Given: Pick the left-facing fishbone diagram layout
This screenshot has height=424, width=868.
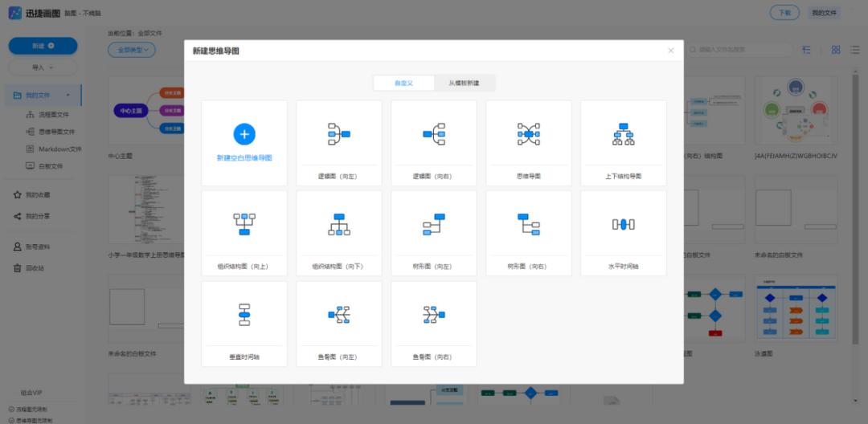Looking at the screenshot, I should (x=339, y=323).
